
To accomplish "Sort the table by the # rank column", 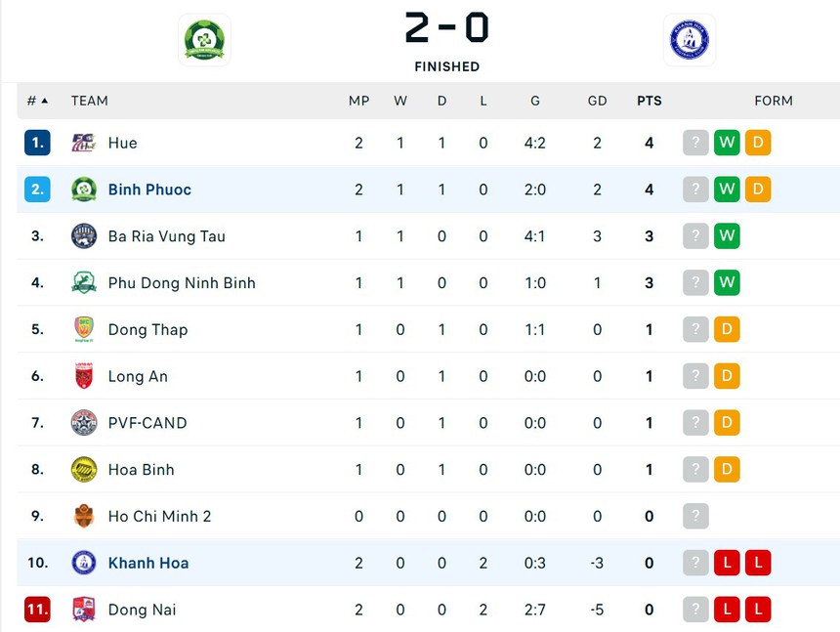I will click(x=37, y=101).
